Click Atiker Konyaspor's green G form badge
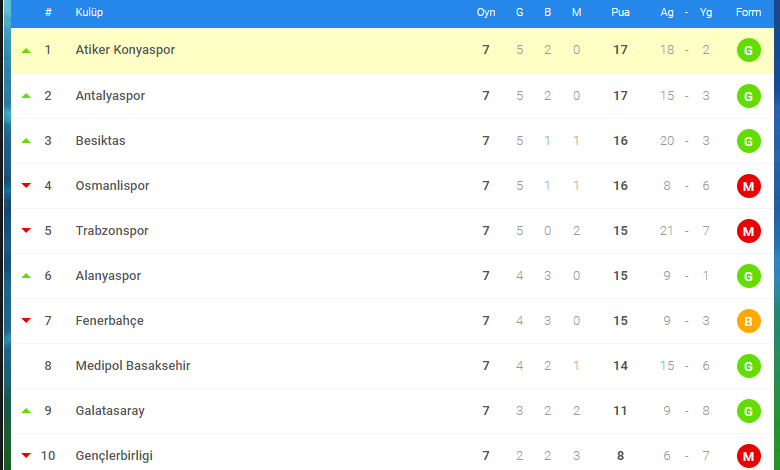This screenshot has height=470, width=780. click(749, 50)
